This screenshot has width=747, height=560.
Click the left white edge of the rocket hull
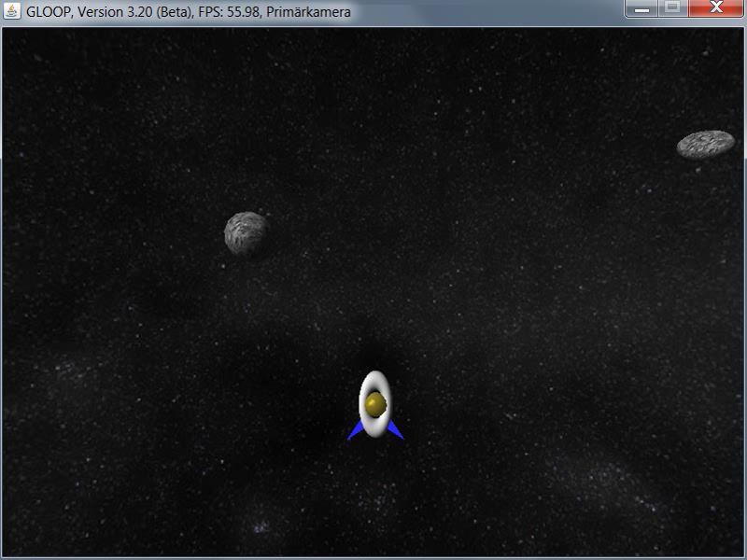point(363,403)
